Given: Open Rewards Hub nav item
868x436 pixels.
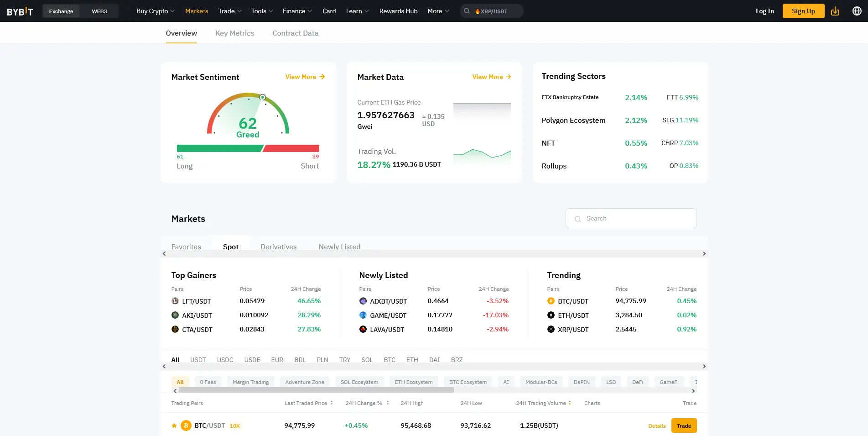Looking at the screenshot, I should coord(398,11).
